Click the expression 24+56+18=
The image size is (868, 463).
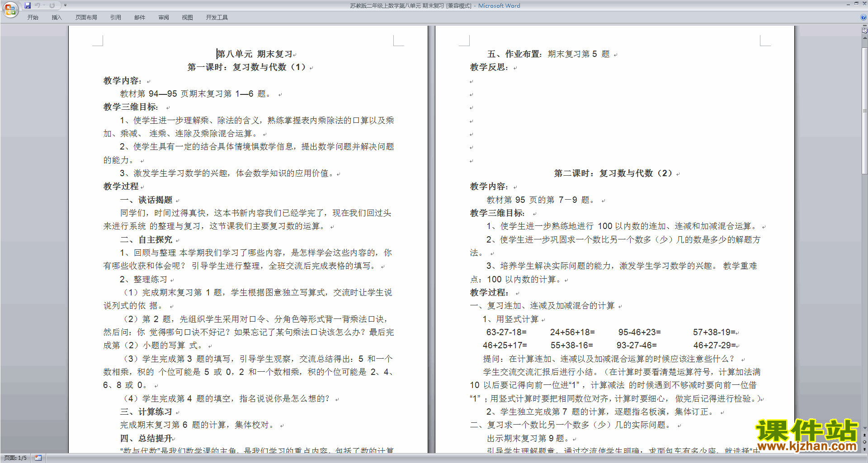572,332
